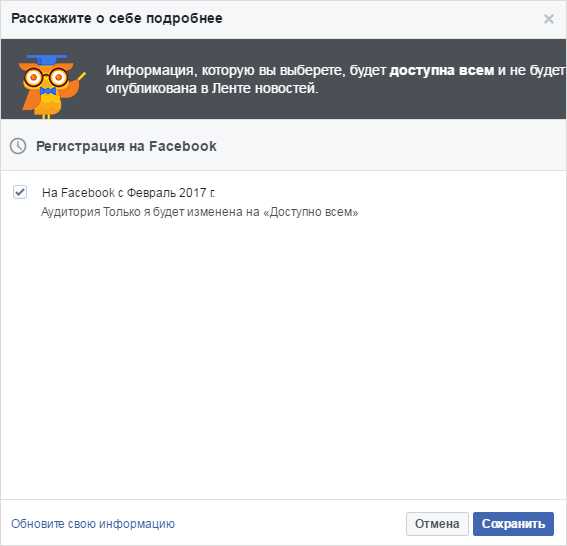Close the dialog with the X icon
567x546 pixels.
pos(549,19)
